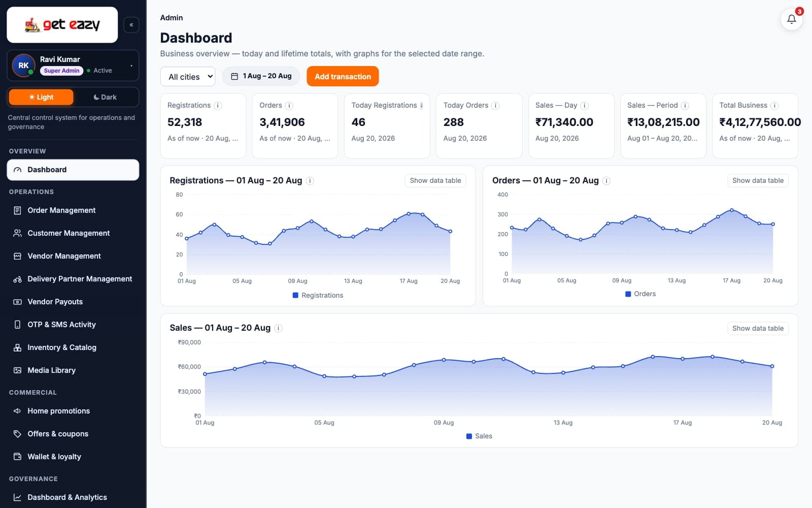Toggle Orders legend series

[x=640, y=294]
